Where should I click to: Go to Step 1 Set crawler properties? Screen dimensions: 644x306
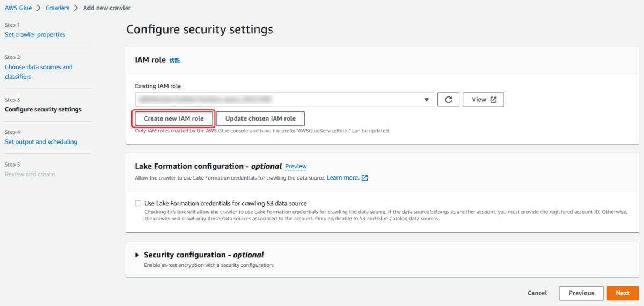click(x=35, y=35)
